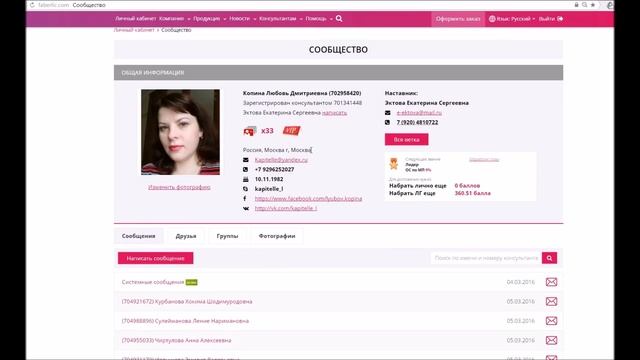640x360 pixels.
Task: Click the birthday icon beside 10.11.1982
Action: (246, 179)
